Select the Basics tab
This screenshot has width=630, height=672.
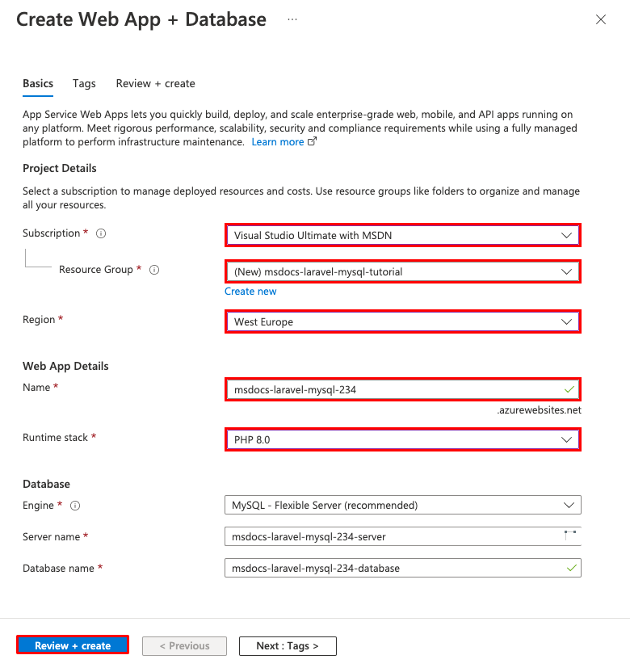[38, 83]
